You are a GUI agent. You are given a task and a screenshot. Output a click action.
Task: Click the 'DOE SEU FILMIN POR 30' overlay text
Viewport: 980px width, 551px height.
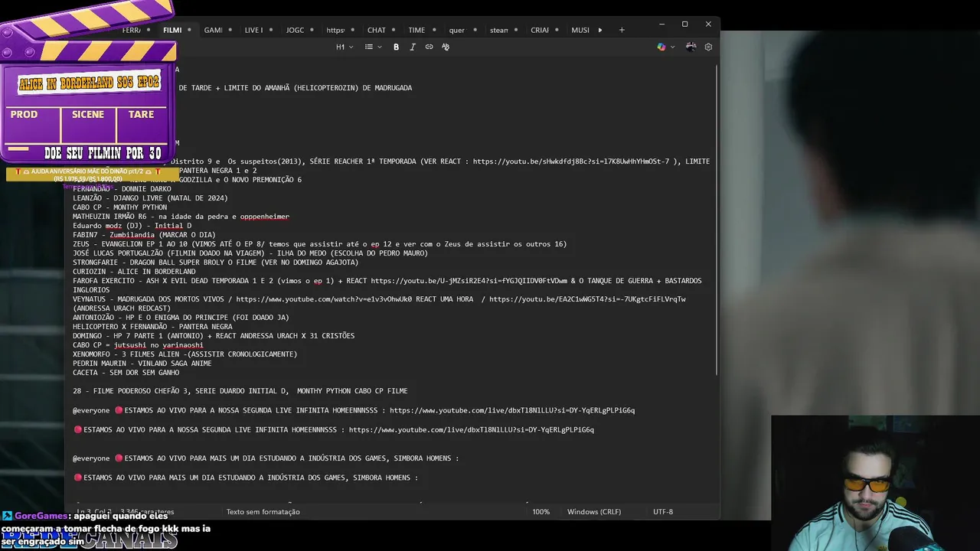tap(103, 153)
